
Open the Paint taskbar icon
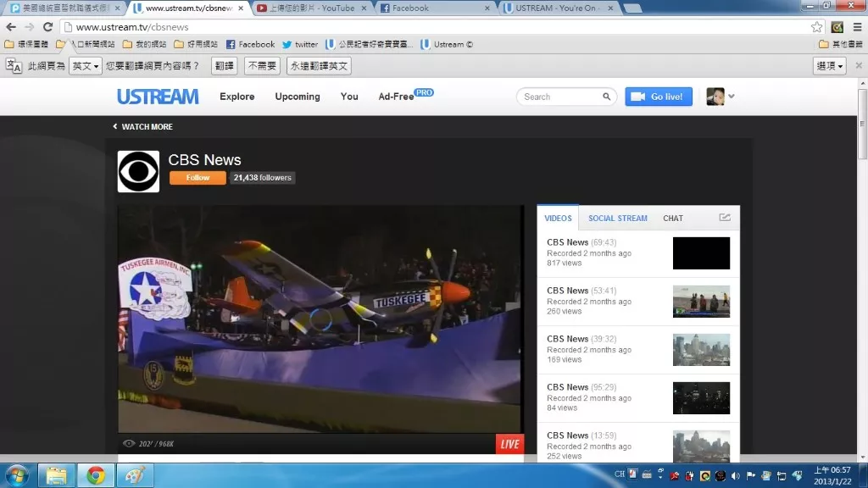(135, 476)
